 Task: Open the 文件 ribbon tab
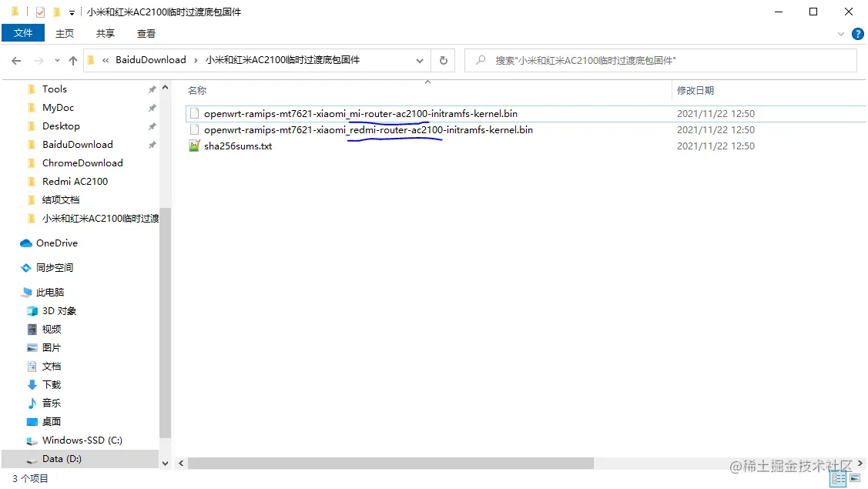(x=23, y=33)
